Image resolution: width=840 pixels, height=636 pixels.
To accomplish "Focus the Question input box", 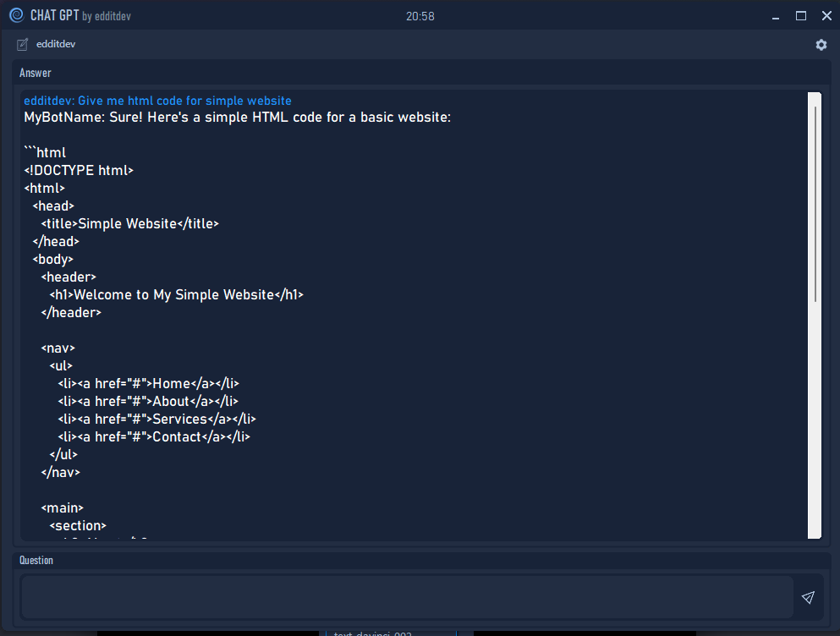I will pos(407,597).
